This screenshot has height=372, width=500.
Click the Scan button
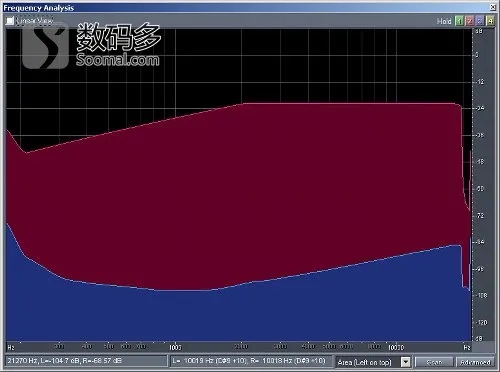(x=434, y=362)
